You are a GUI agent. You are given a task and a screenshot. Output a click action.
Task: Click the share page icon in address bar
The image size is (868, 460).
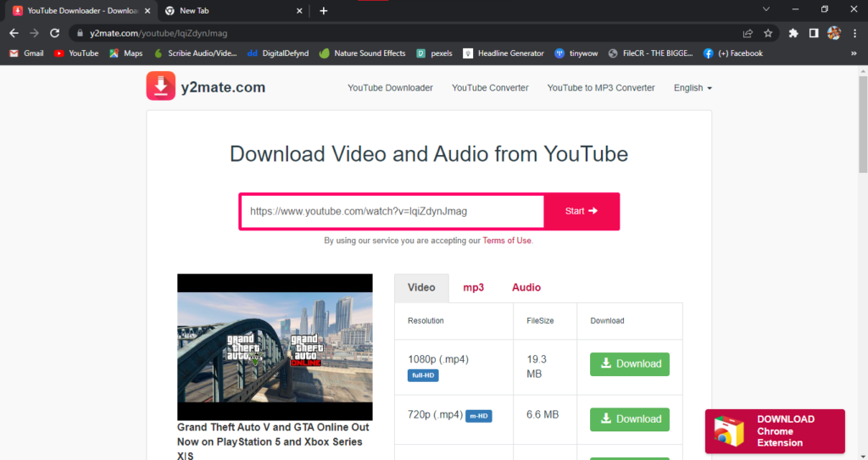(x=748, y=33)
